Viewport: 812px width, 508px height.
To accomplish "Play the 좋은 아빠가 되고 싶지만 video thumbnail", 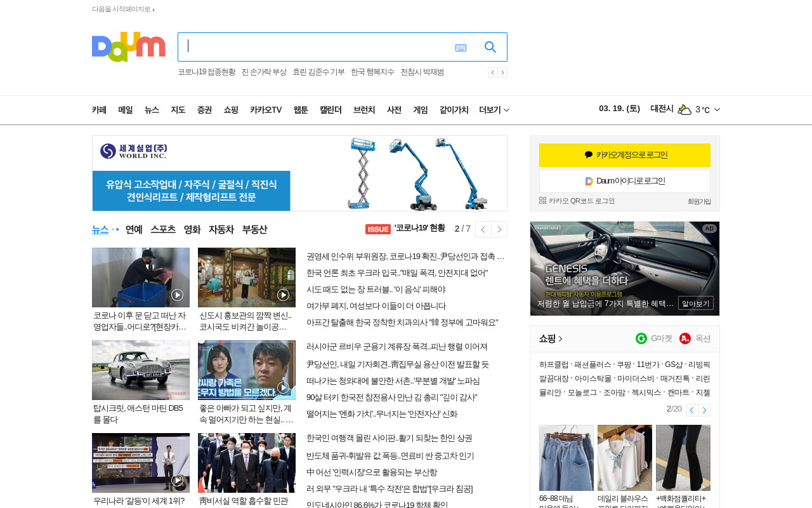I will pos(247,370).
